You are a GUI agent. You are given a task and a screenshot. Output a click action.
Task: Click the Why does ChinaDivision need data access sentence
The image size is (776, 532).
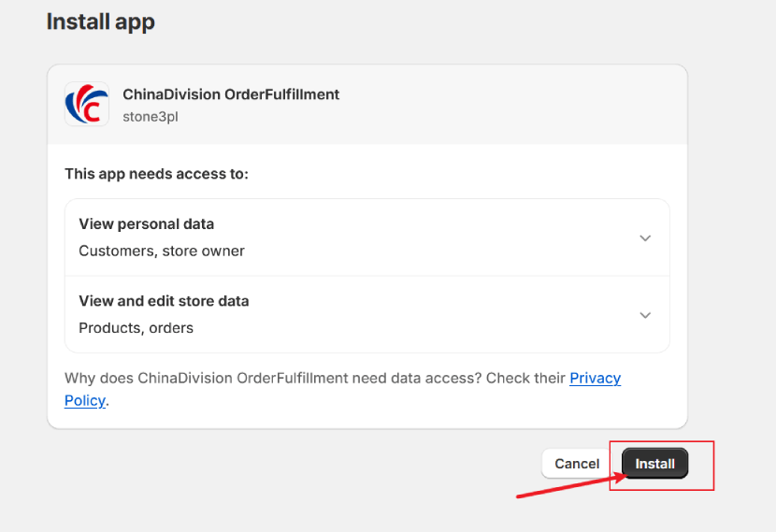tap(342, 389)
